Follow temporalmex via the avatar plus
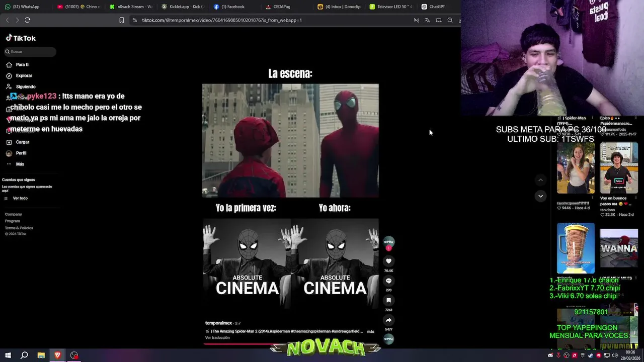The image size is (644, 362). coord(388,248)
